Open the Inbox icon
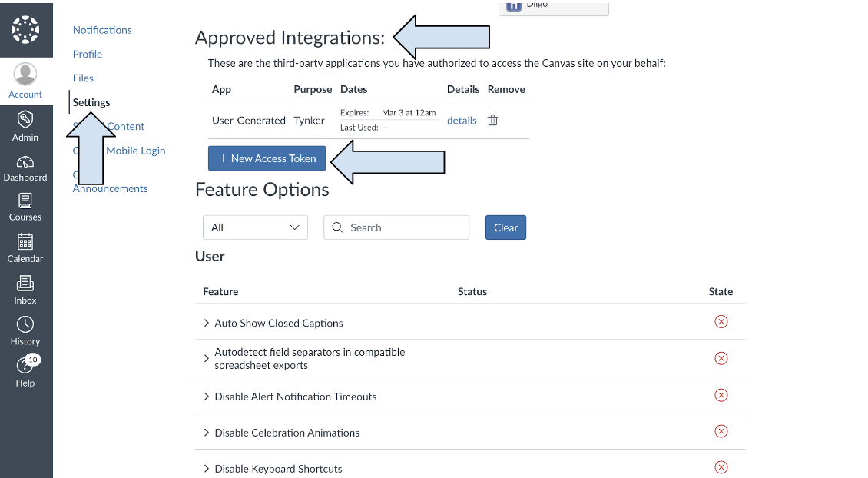Screen dimensions: 868x478 (x=25, y=284)
